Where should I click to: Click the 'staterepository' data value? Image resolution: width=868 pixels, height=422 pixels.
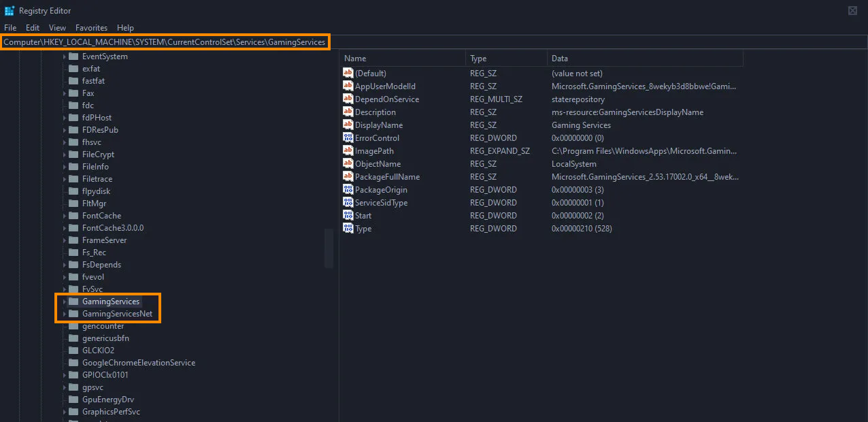(578, 99)
